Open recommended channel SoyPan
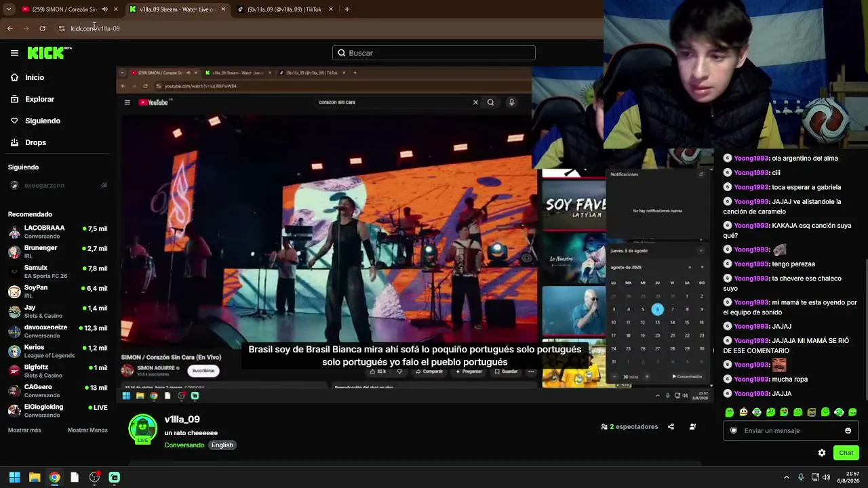 (x=58, y=291)
